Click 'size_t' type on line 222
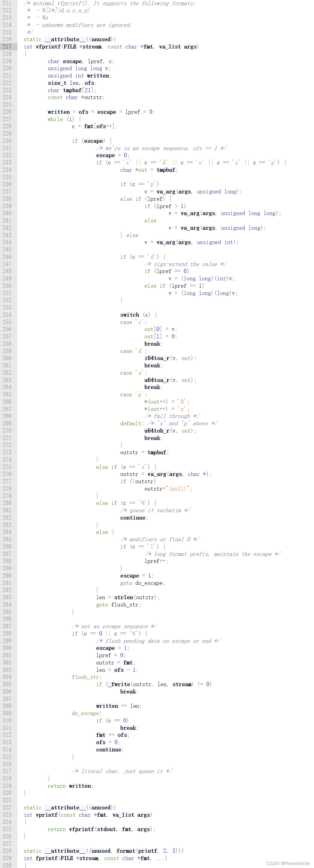The image size is (314, 868). coord(57,83)
